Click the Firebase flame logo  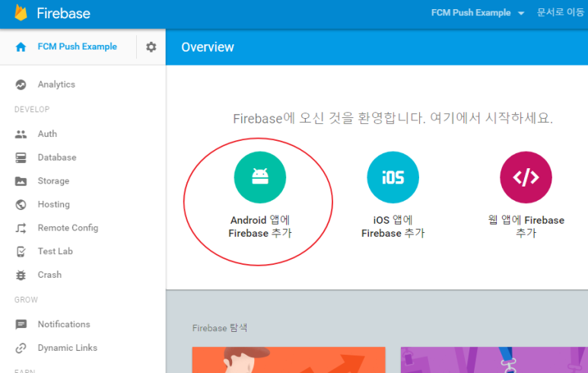coord(21,12)
